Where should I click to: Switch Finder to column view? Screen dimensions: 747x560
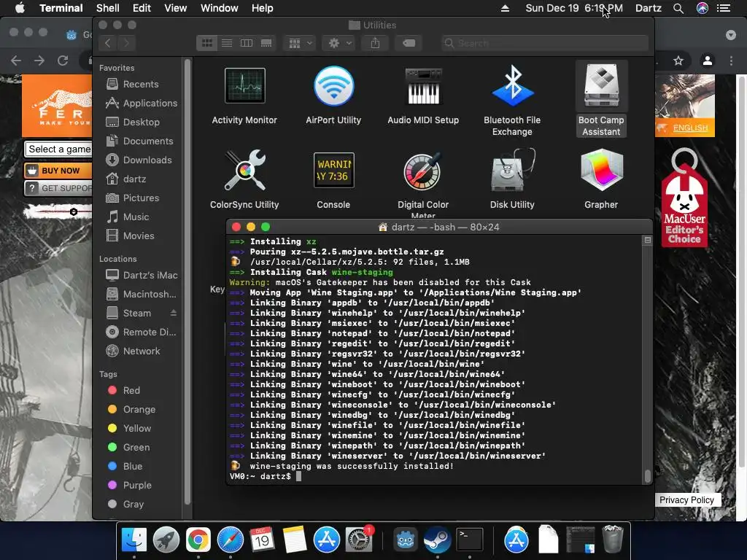click(247, 43)
